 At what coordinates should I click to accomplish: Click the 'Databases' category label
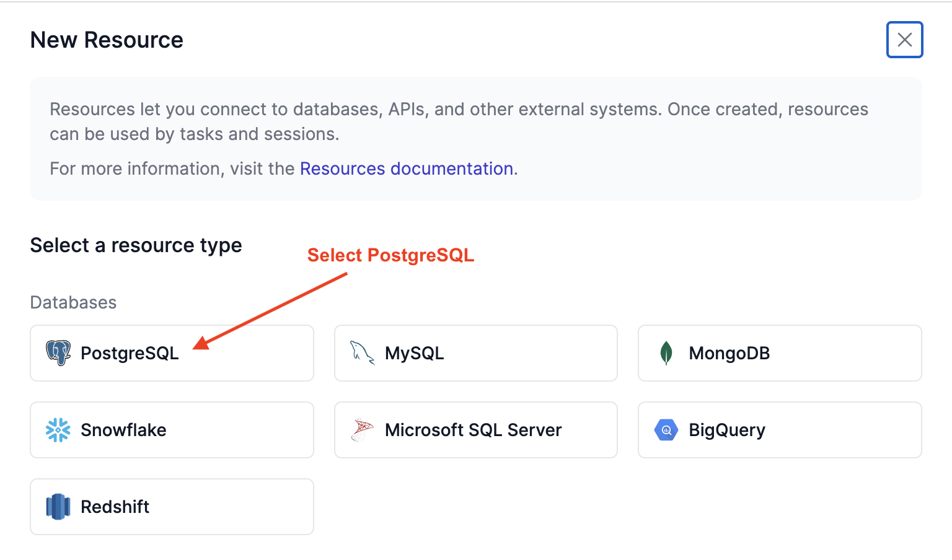(x=73, y=302)
